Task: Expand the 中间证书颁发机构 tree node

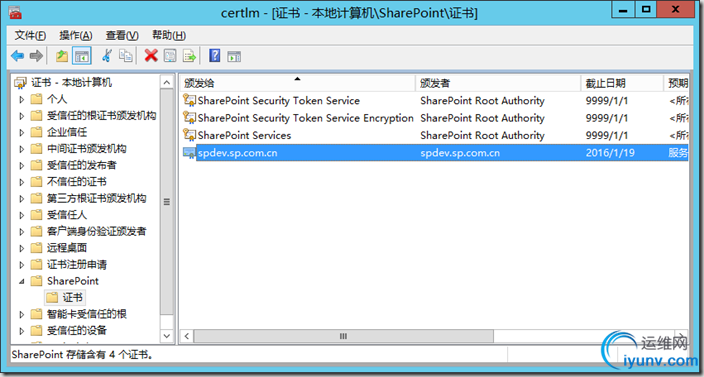Action: coord(22,149)
